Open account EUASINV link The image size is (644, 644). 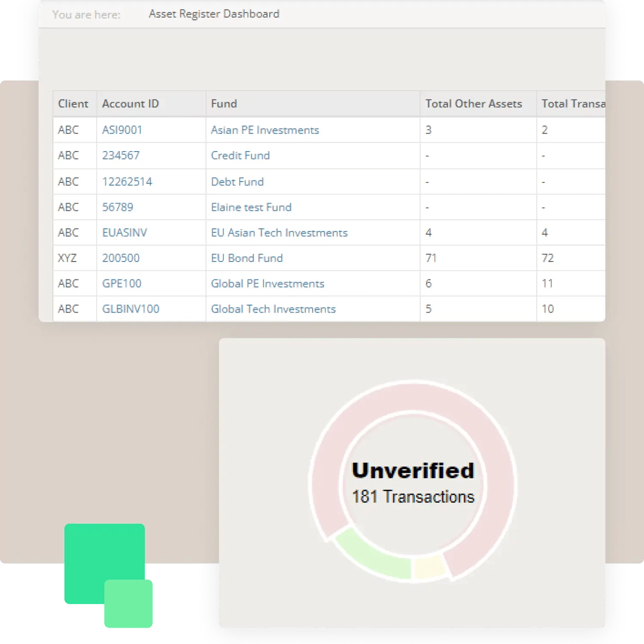(125, 233)
